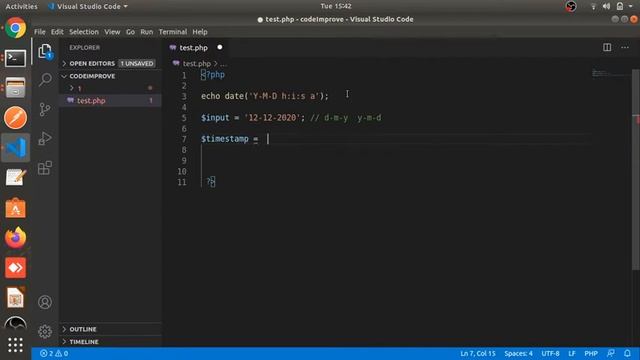Click the unsaved dot on test.php tab

coord(220,47)
